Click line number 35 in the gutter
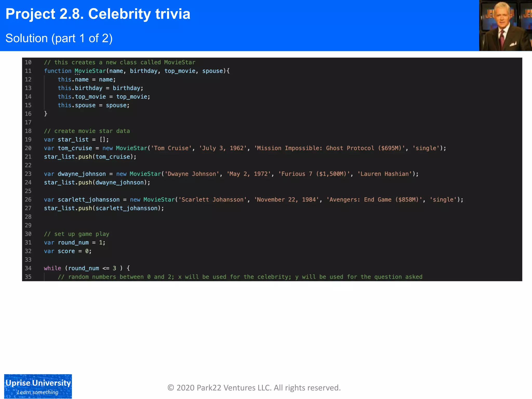Screen dimensions: 532x399 [28, 277]
